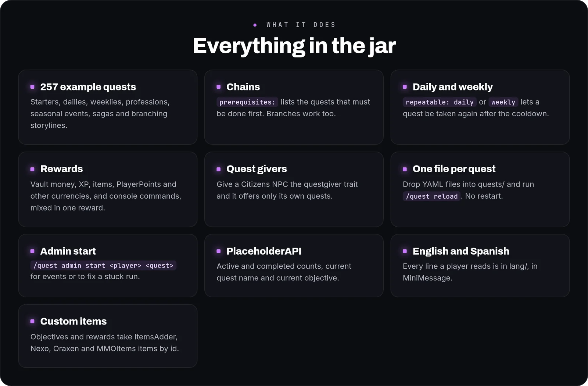
Task: Click the purple square icon next to Chains
Action: [219, 87]
